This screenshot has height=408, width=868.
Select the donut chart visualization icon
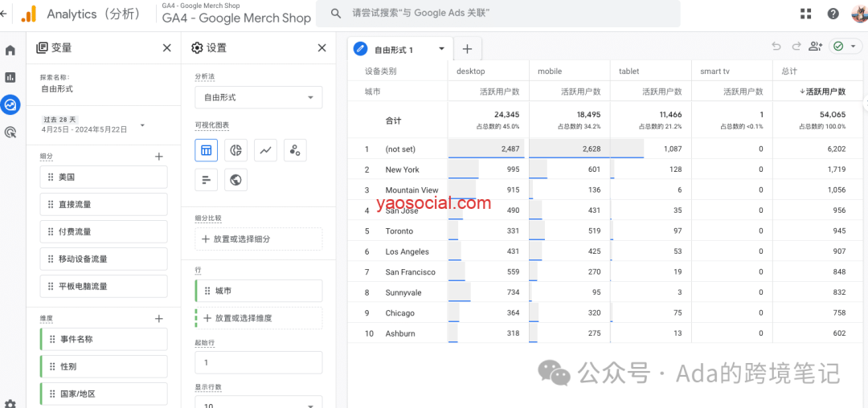point(235,150)
